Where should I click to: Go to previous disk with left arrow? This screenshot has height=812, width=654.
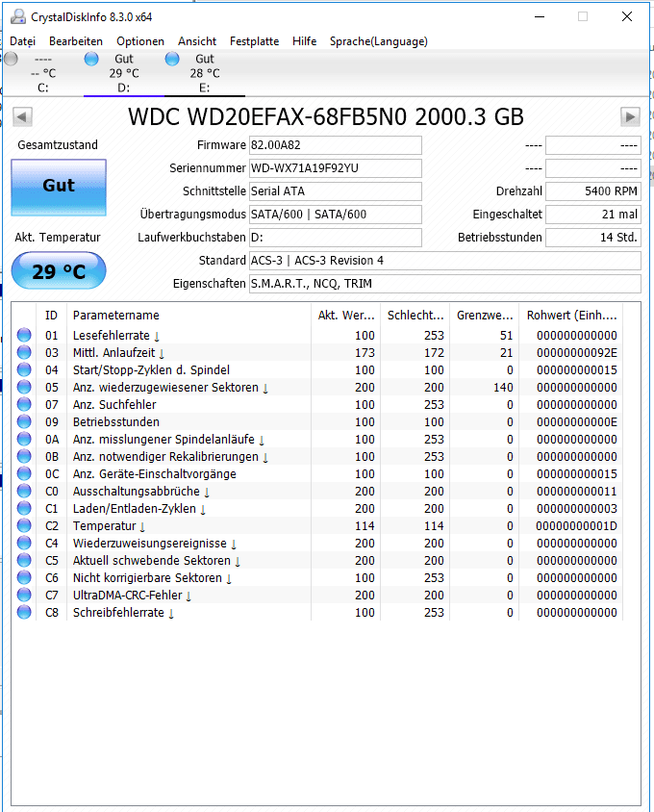pos(22,117)
